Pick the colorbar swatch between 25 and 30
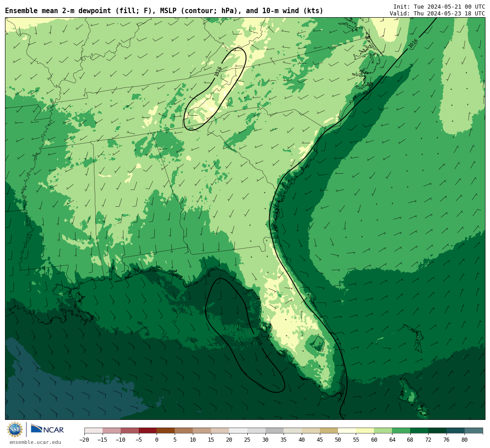Viewport: 490px width, 448px height. click(256, 431)
